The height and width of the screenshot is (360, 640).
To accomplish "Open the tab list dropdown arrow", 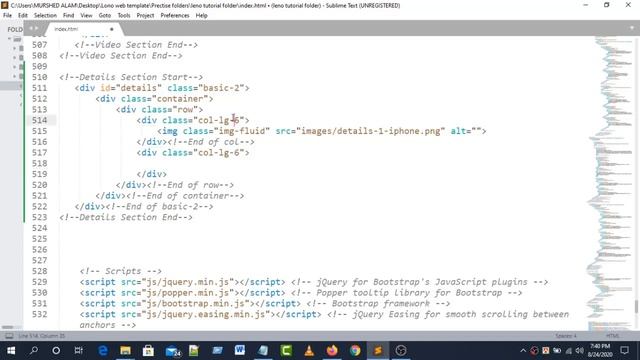I will pos(632,28).
